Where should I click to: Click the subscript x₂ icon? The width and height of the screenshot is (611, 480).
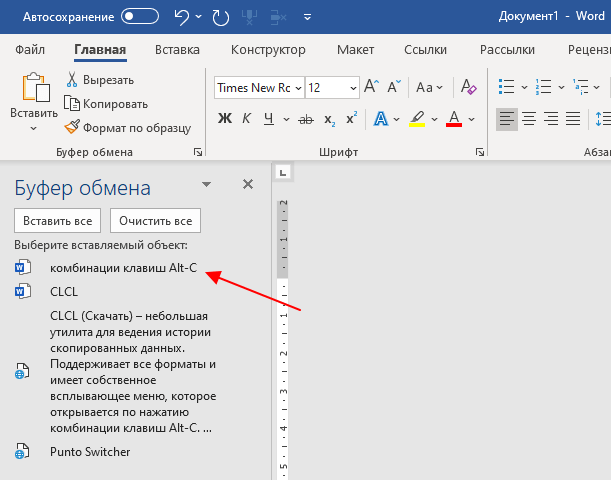point(329,119)
